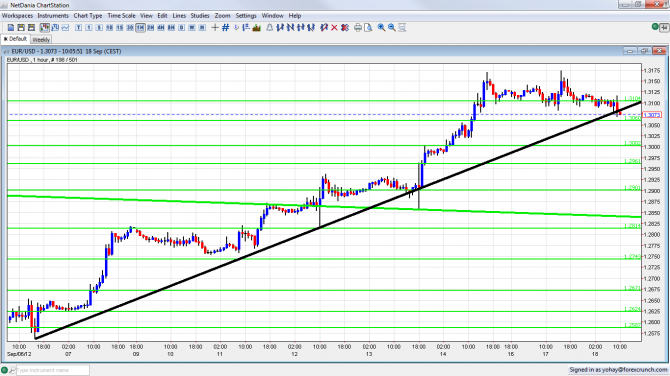Open the Lines menu
The image size is (670, 376).
(179, 15)
